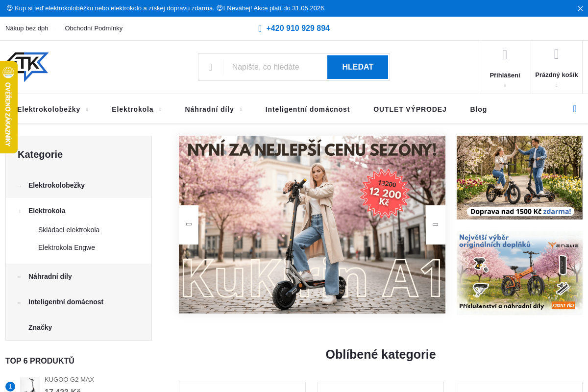Open Elektrokoloběžky menu in navigation

49,109
